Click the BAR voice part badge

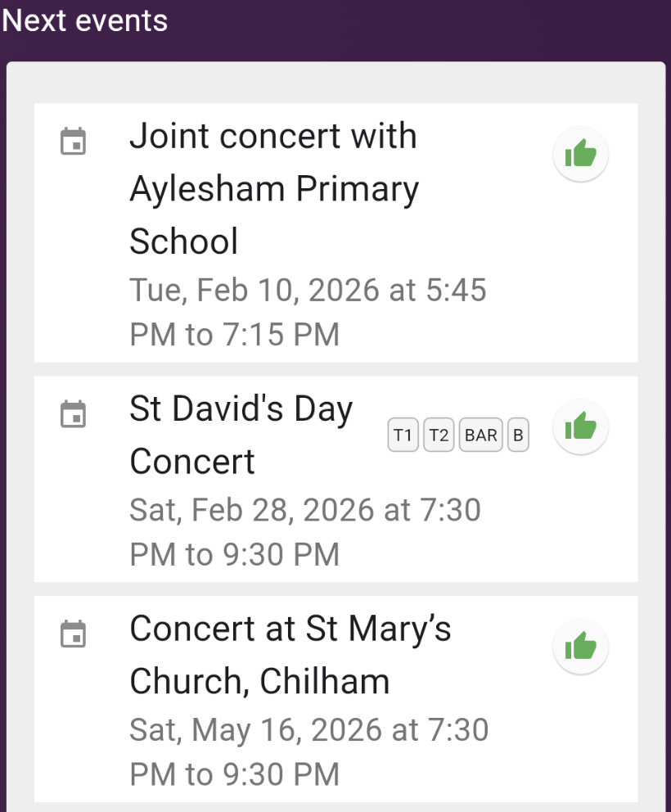pos(481,435)
